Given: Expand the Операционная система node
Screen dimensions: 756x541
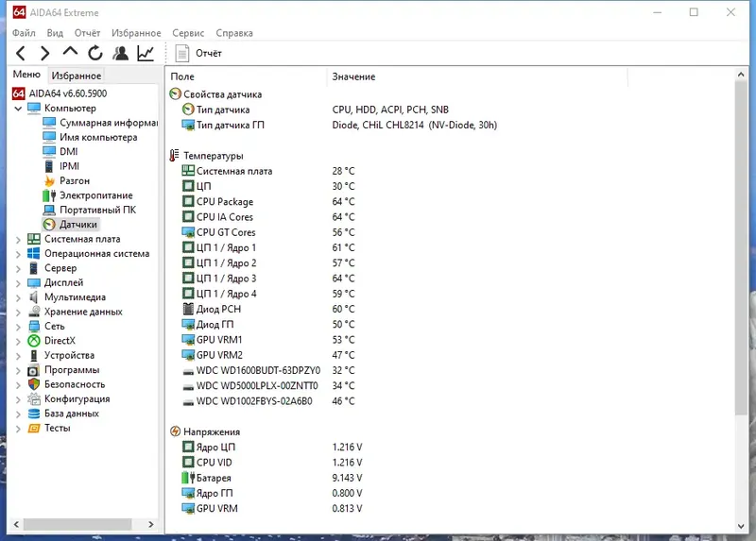Looking at the screenshot, I should [18, 254].
